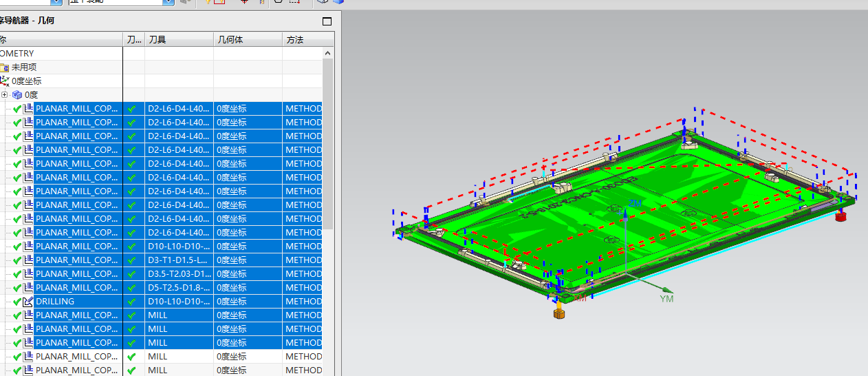
Task: Click the toolpath checkmark in the DRILLING row
Action: [132, 302]
